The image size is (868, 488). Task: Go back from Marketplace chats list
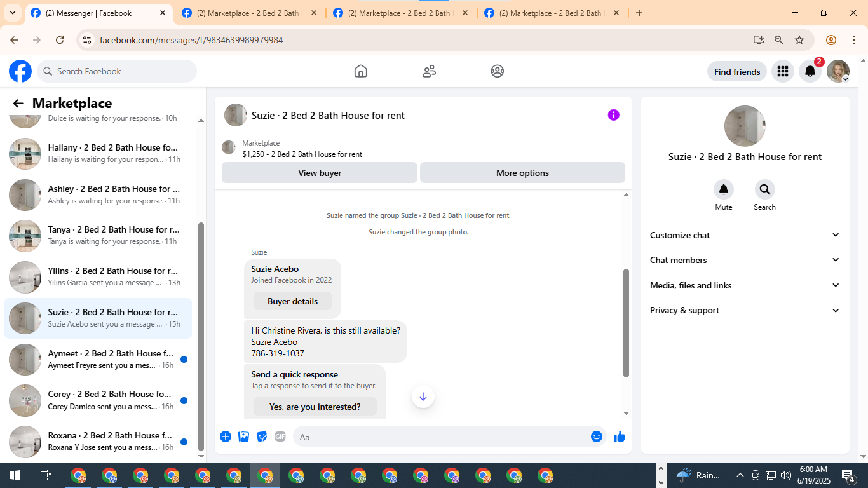click(x=18, y=104)
